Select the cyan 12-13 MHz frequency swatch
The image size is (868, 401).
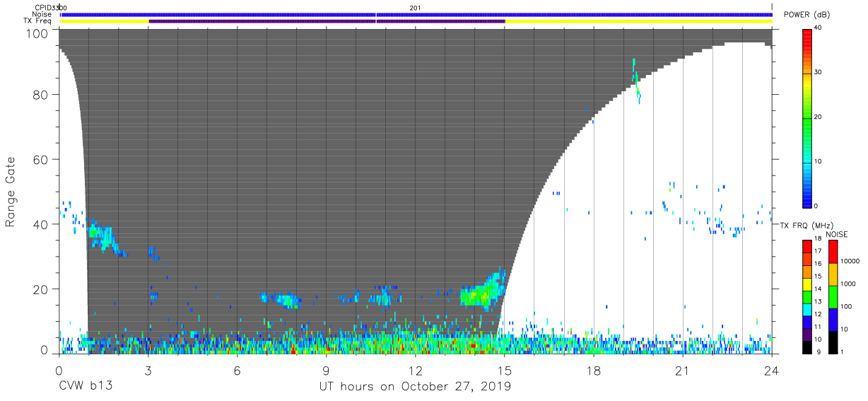coord(807,309)
